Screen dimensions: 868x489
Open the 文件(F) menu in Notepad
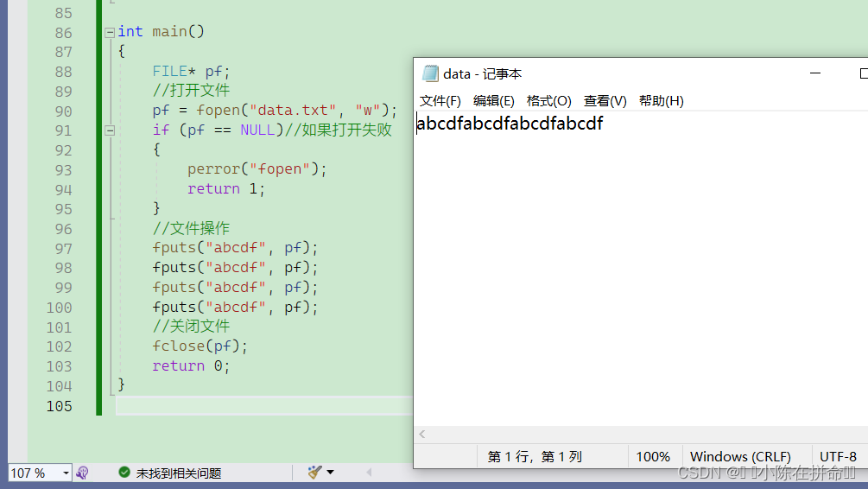pos(440,101)
